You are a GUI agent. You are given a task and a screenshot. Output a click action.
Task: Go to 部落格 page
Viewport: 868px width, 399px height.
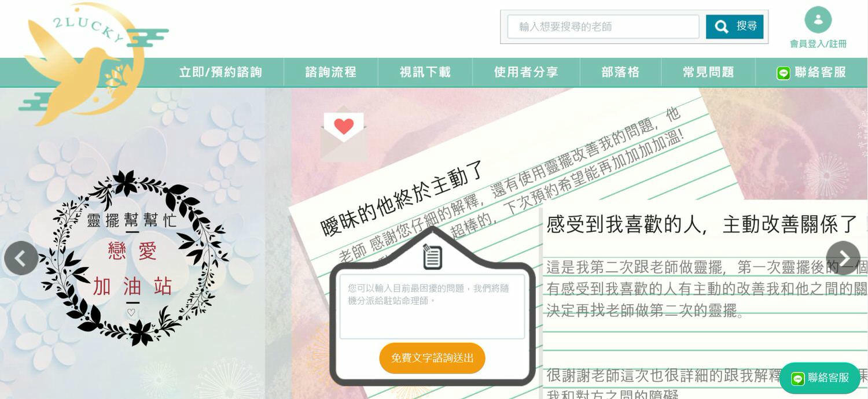620,72
